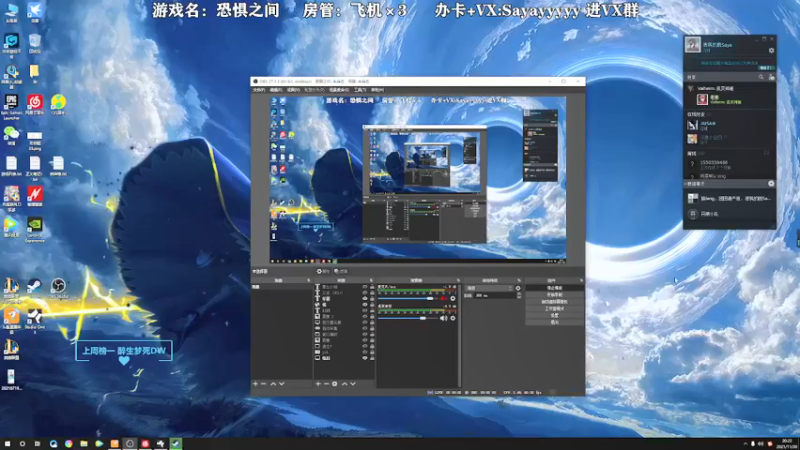
Task: Move source down in the Sources panel
Action: 353,384
